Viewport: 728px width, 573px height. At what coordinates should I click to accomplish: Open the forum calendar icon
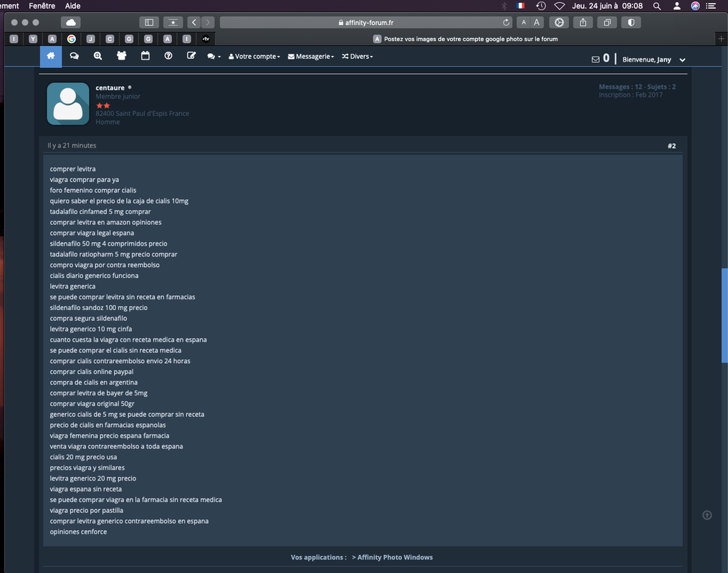[145, 56]
